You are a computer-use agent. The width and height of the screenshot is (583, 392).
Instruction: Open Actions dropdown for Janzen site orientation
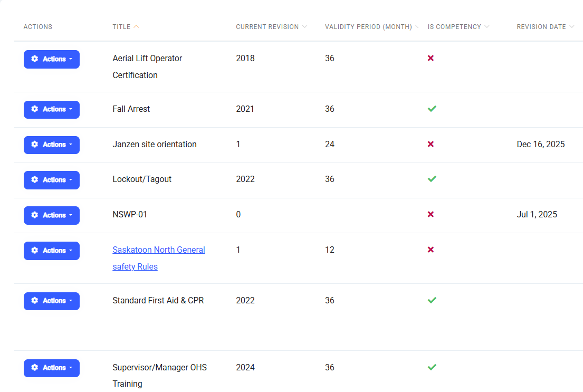[51, 145]
